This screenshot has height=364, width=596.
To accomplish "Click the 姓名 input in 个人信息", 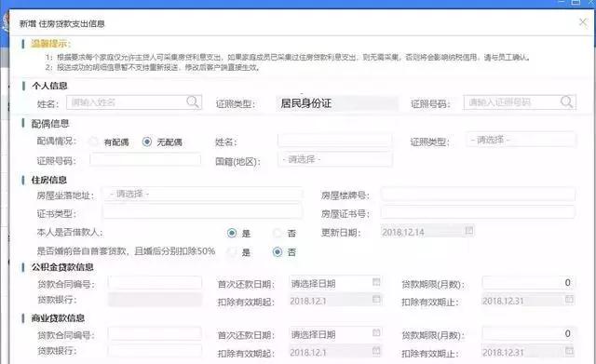I will [x=134, y=102].
